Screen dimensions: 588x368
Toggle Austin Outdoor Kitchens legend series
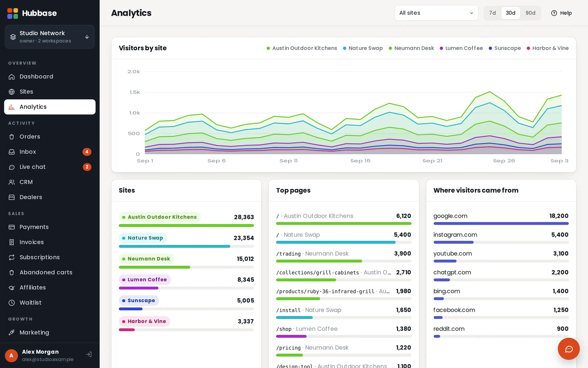[x=302, y=48]
